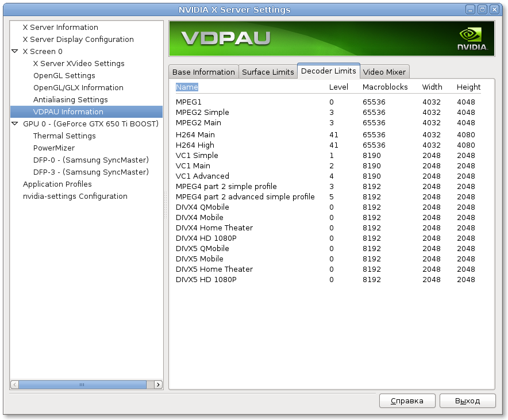
Task: Click the MPEG2 Main decoder name
Action: pos(198,123)
